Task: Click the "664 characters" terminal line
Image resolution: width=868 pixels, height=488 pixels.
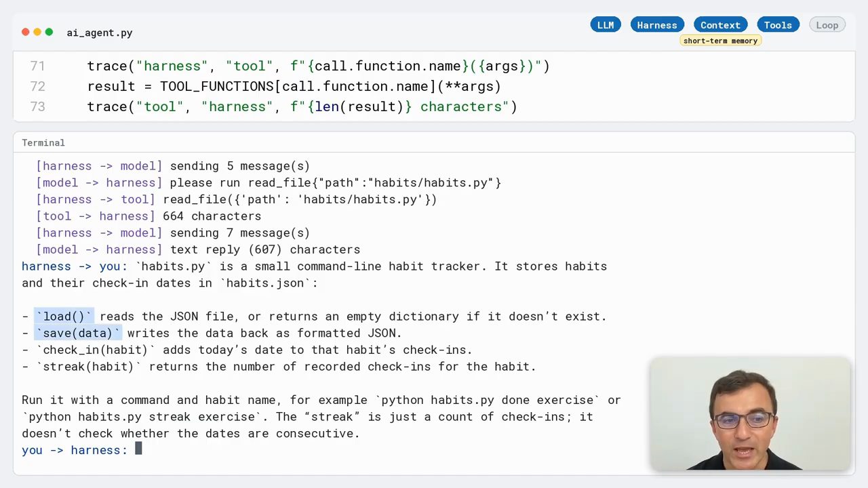Action: coord(149,216)
